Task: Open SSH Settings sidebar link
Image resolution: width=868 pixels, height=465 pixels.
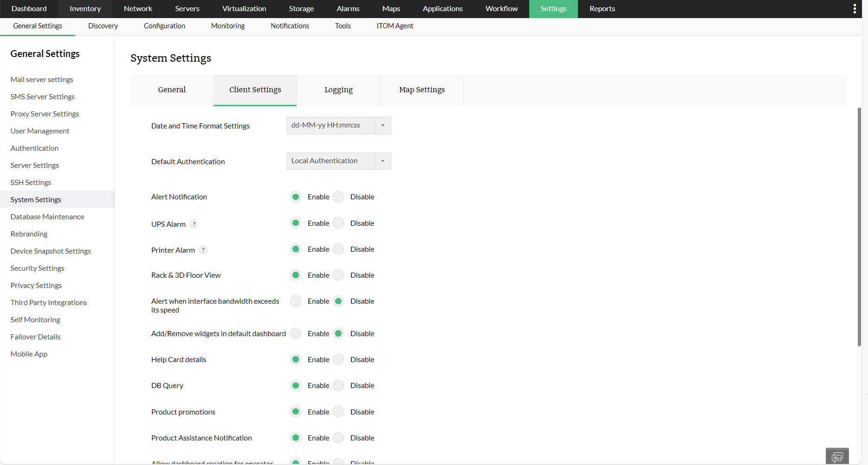Action: 31,183
